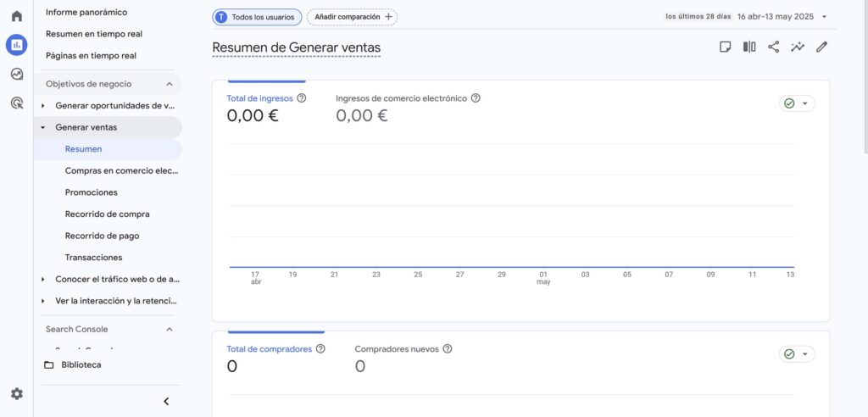This screenshot has width=868, height=417.
Task: Open the Home icon in left rail
Action: [x=16, y=16]
